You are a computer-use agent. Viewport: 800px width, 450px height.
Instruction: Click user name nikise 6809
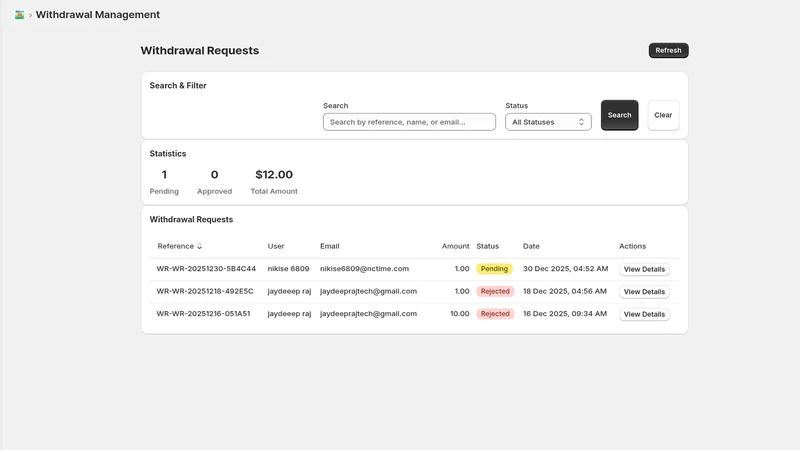coord(288,269)
